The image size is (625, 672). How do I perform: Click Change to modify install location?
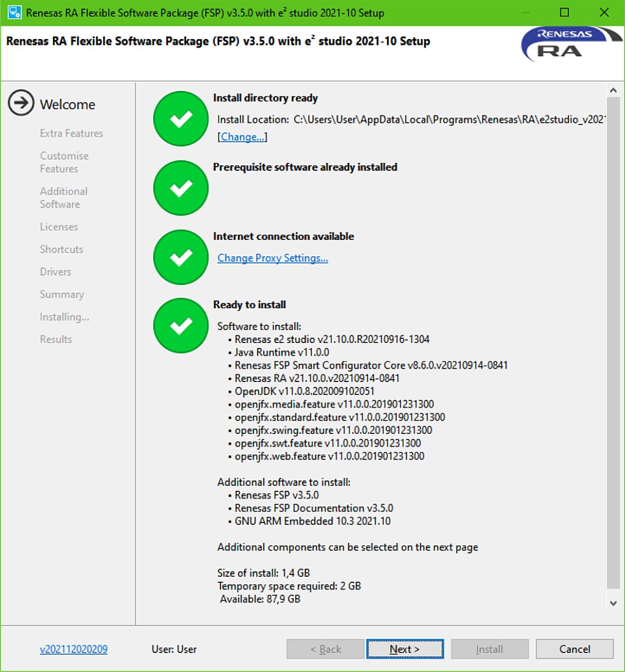pos(242,137)
